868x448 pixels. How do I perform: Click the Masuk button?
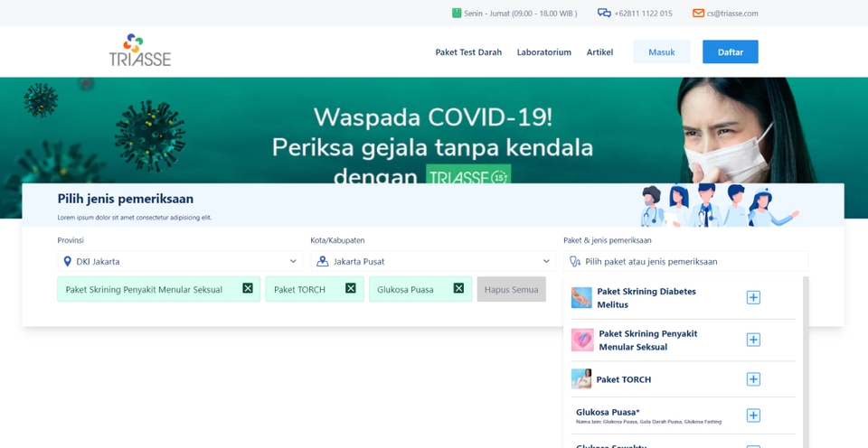coord(662,52)
